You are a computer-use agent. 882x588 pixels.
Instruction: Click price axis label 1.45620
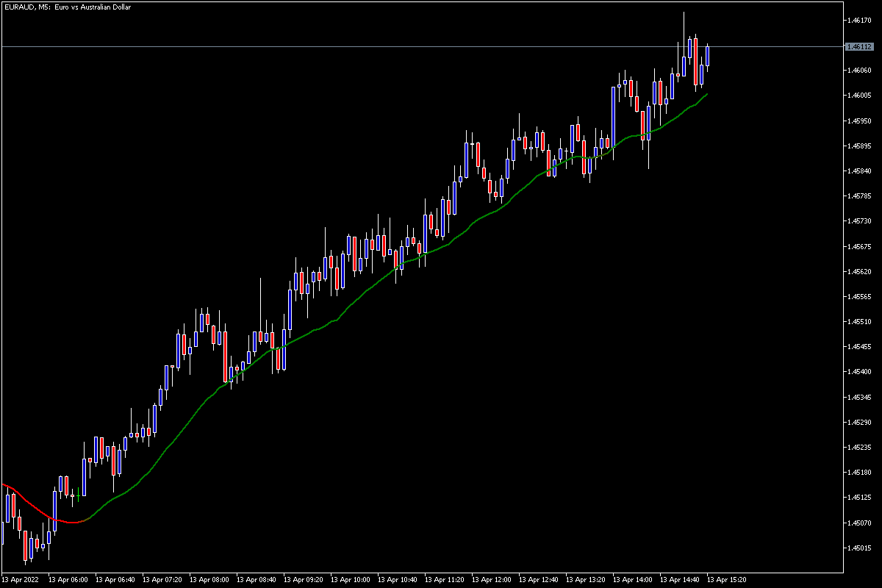coord(858,271)
